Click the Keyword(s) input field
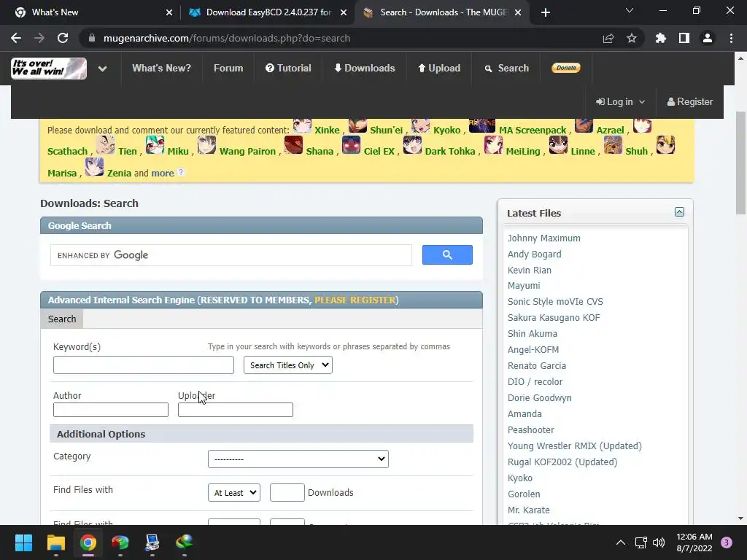 (x=144, y=365)
